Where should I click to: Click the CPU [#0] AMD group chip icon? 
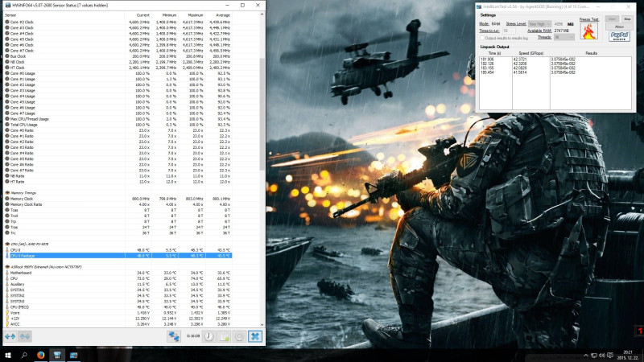pyautogui.click(x=7, y=244)
